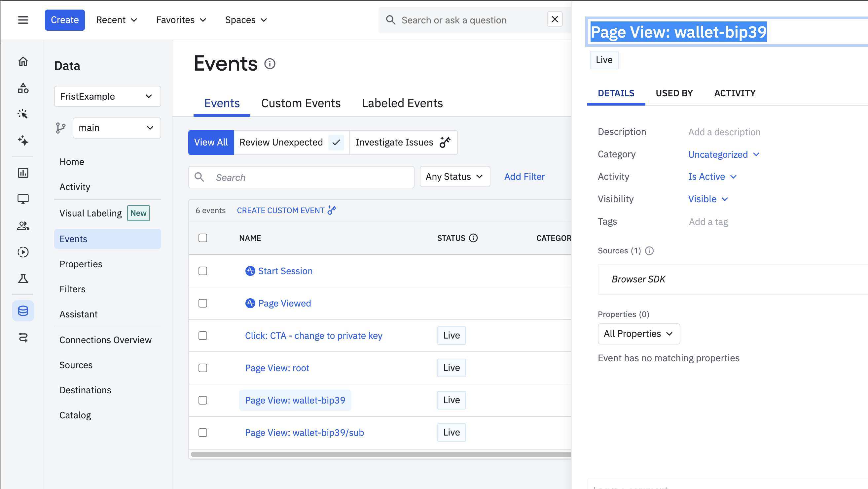Click the magnifier icon in events search
The width and height of the screenshot is (868, 489).
pyautogui.click(x=199, y=177)
